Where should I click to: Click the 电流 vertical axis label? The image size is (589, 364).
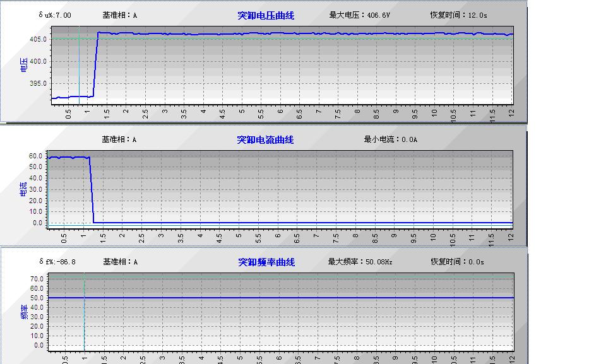(x=23, y=189)
